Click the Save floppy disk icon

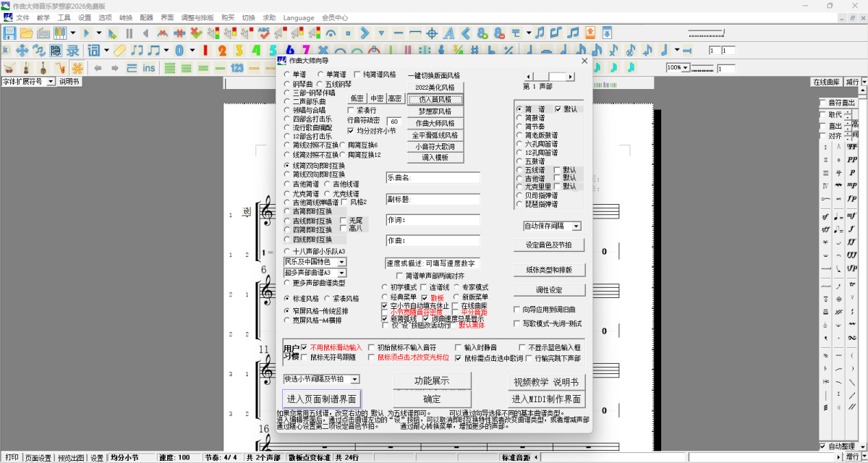[x=9, y=33]
